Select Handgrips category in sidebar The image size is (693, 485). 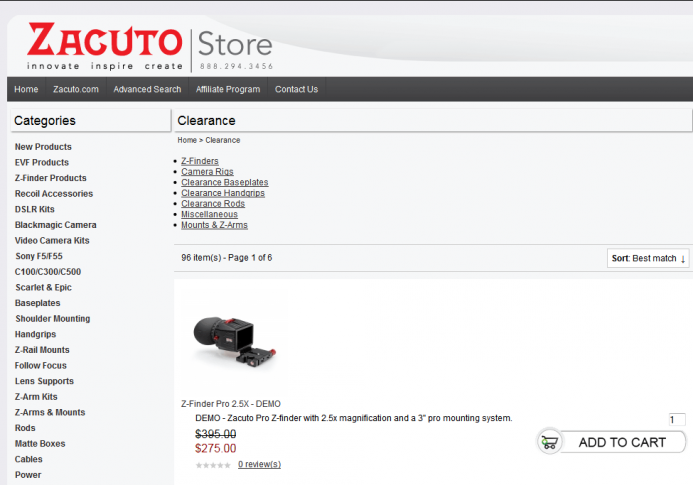click(35, 334)
